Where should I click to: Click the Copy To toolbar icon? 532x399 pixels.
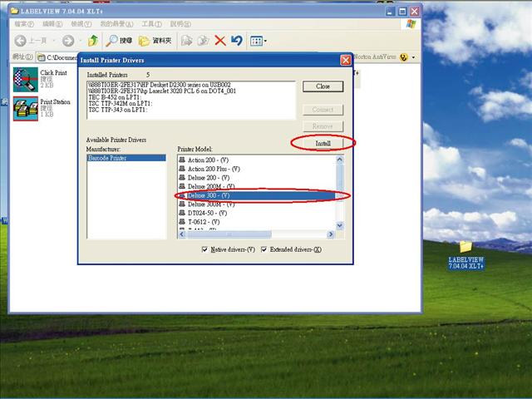203,41
